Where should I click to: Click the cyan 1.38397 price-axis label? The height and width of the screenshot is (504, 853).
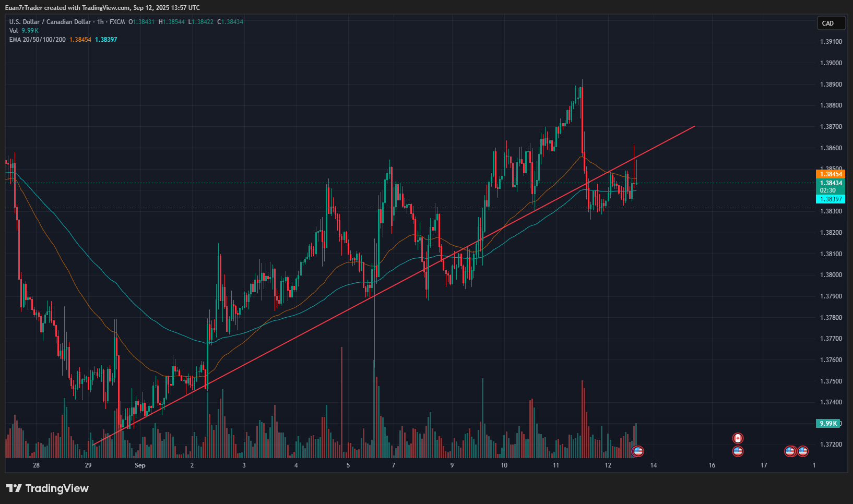click(x=831, y=199)
